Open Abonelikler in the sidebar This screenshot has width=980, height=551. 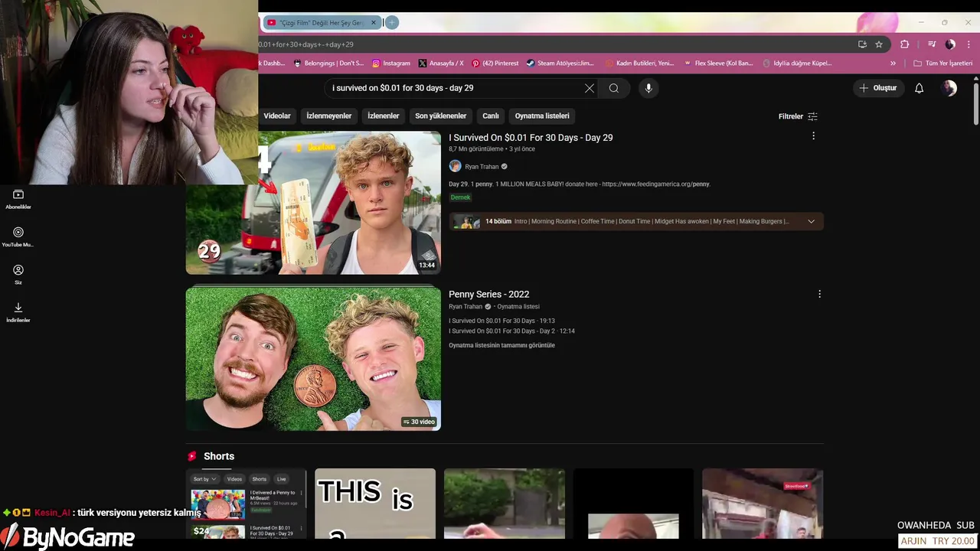tap(18, 199)
